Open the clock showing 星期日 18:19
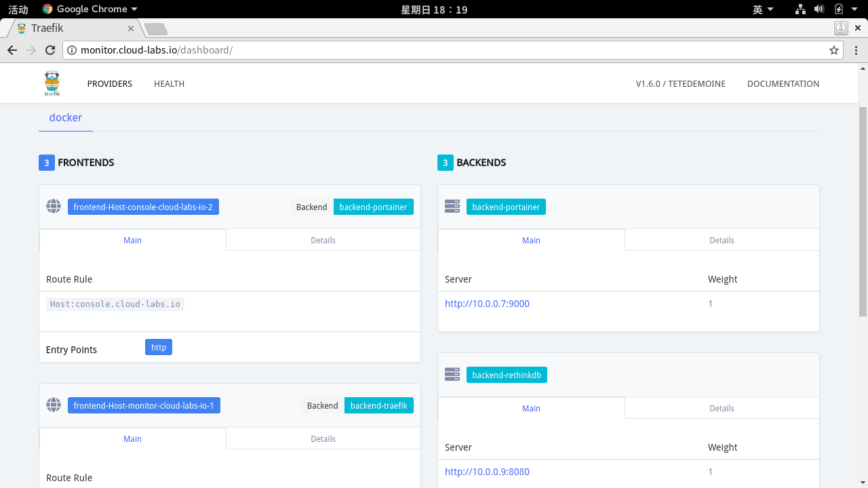The image size is (868, 488). click(x=434, y=9)
